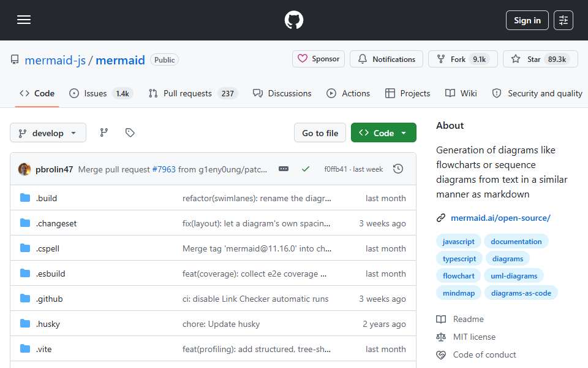
Task: Open the Wiki tab
Action: pyautogui.click(x=461, y=93)
